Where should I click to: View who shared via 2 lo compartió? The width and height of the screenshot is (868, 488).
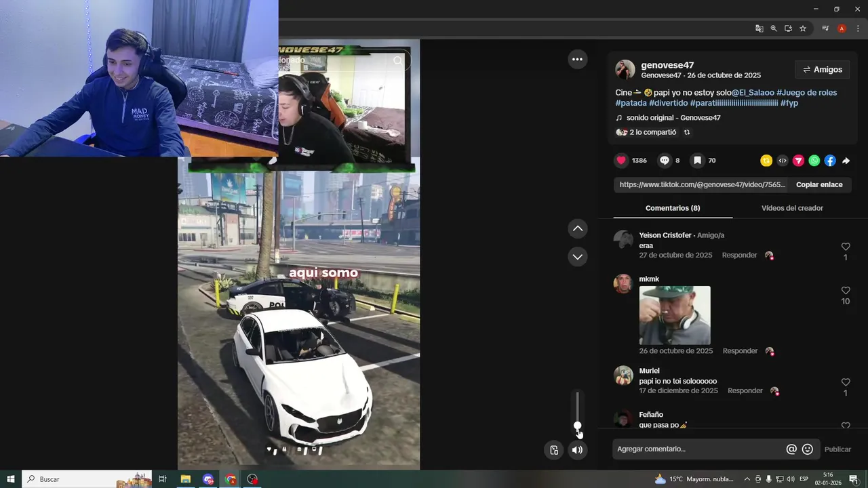tap(652, 133)
